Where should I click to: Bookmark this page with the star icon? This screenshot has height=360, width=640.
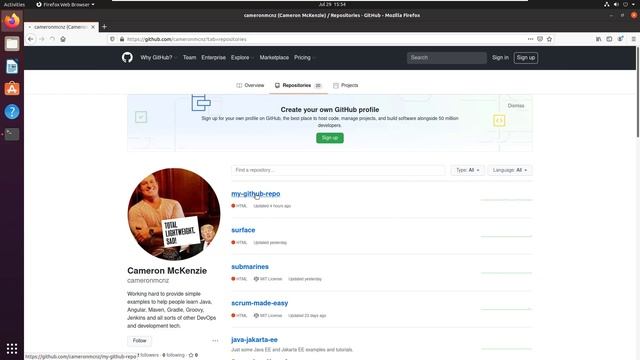point(549,39)
